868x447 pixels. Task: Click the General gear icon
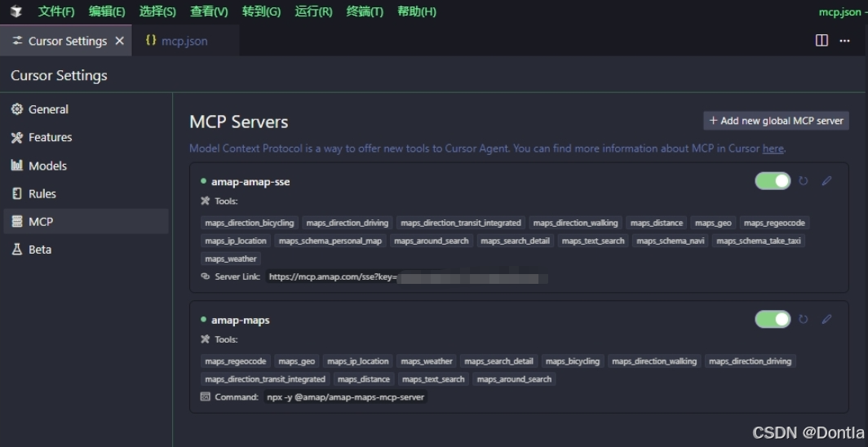tap(17, 109)
